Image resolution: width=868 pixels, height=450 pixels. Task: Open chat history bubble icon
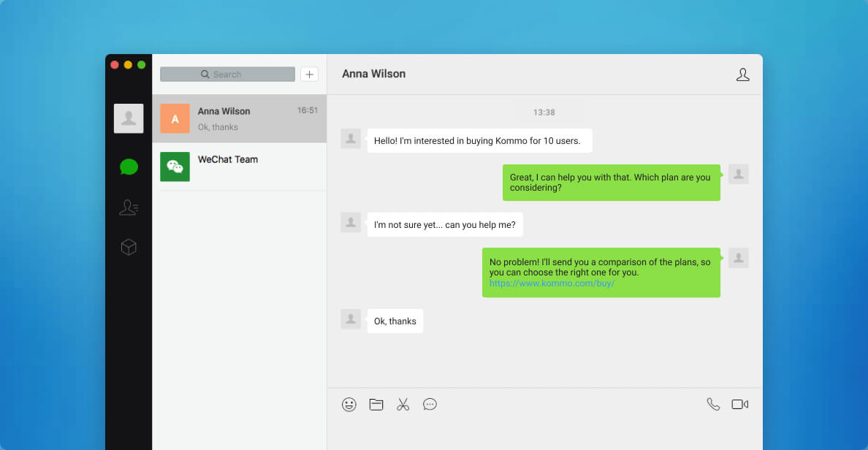430,404
